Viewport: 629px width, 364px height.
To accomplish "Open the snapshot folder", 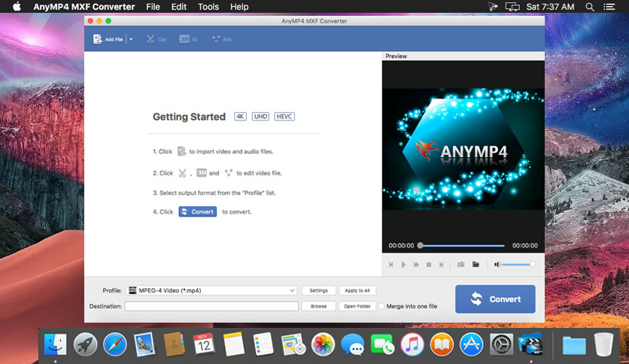I will pos(476,265).
